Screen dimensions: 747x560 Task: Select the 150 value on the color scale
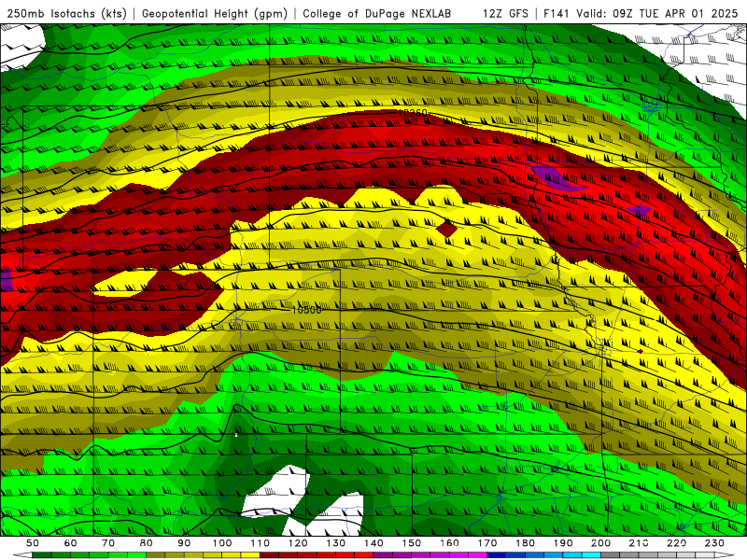point(412,543)
